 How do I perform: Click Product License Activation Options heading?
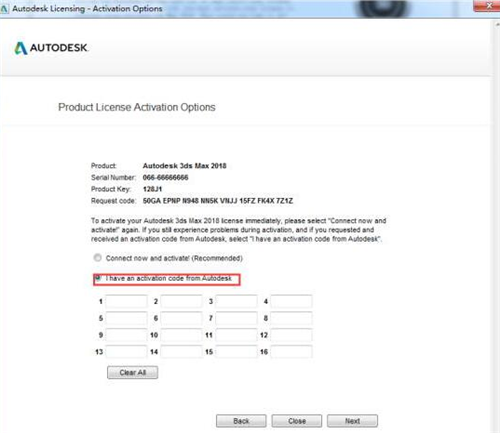(137, 107)
